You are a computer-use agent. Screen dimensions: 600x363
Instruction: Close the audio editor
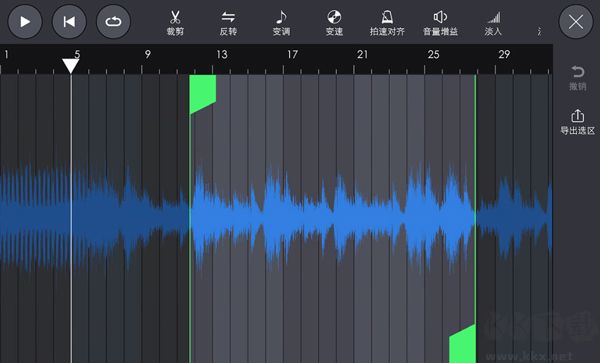576,22
